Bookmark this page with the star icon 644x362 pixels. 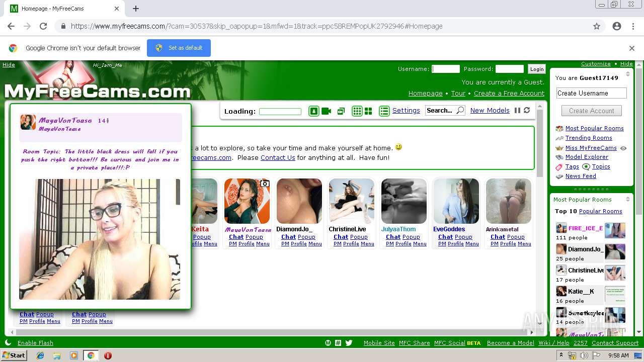(597, 26)
